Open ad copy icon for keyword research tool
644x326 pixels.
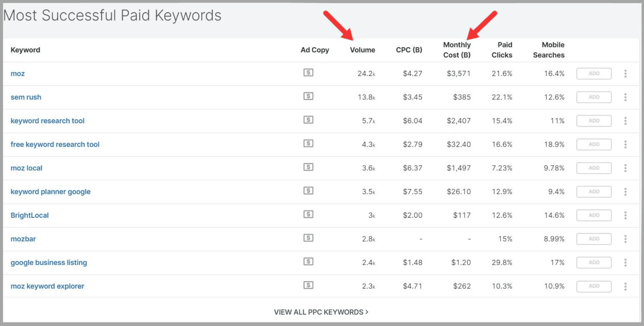click(x=308, y=120)
